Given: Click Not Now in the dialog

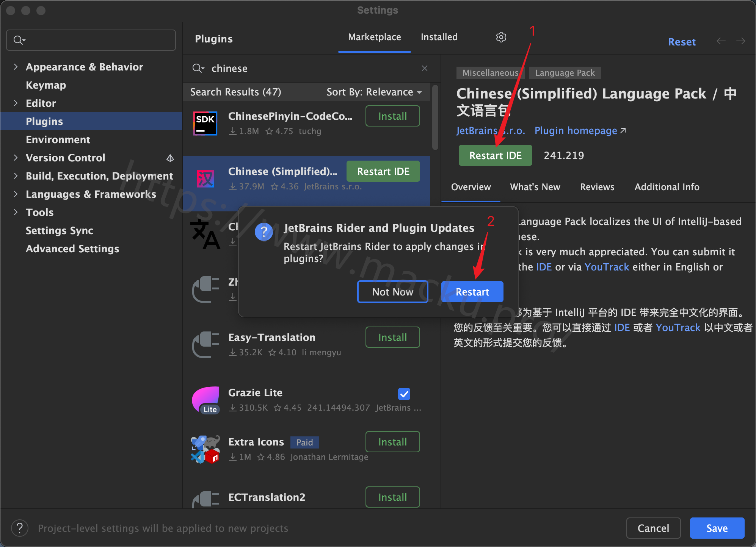Looking at the screenshot, I should 393,292.
